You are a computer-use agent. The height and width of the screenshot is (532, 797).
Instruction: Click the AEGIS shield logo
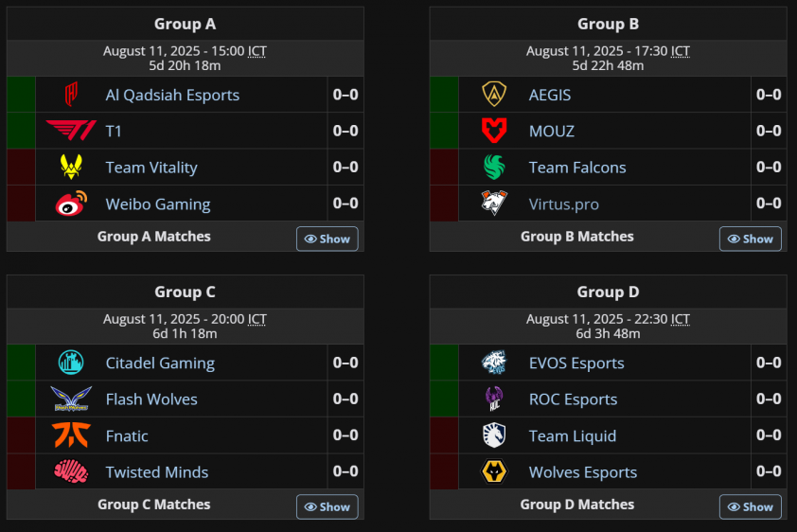click(x=494, y=94)
